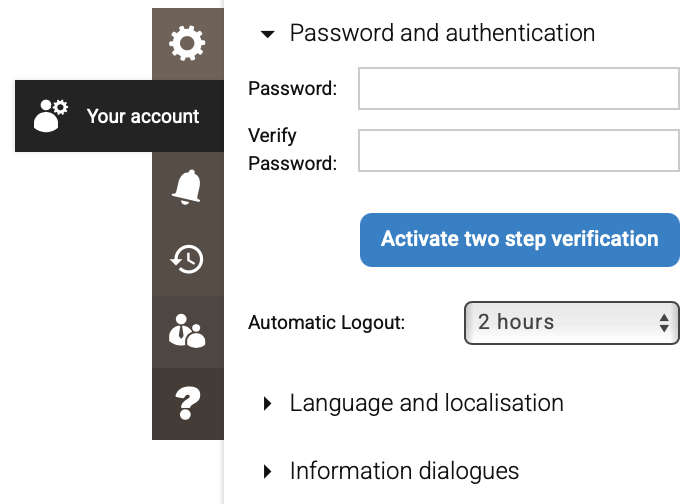Screen dimensions: 700x504
Task: Click the Information dialogues heading text
Action: (404, 470)
